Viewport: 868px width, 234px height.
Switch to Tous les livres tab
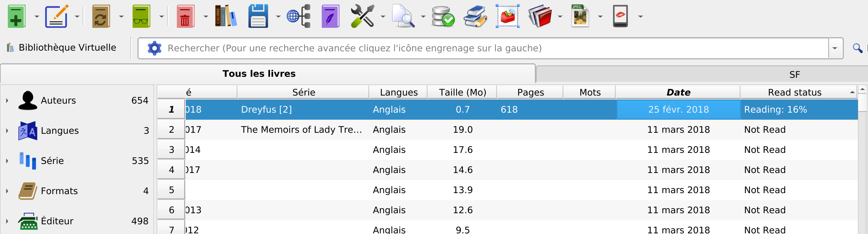point(268,74)
